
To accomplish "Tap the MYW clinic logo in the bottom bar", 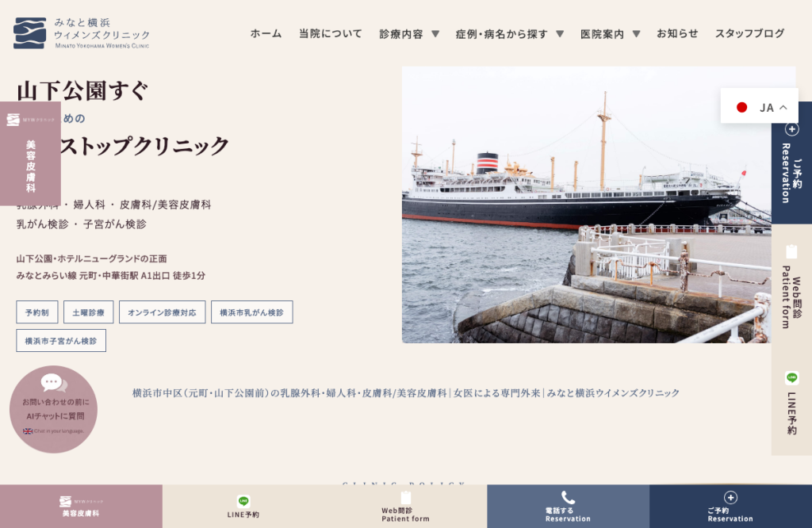I will tap(81, 501).
